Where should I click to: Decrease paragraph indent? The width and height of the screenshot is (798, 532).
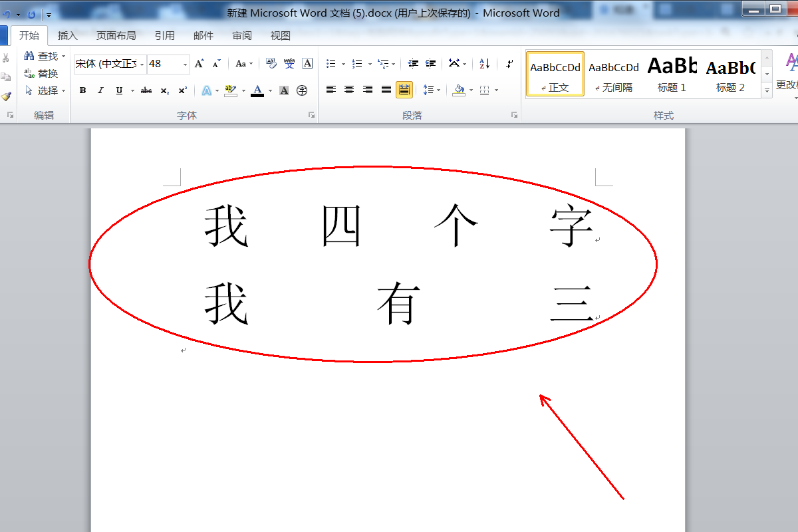(x=413, y=64)
